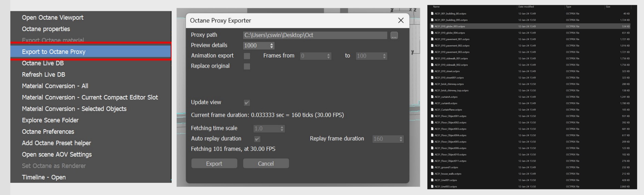Click the Proxy path text field

315,35
